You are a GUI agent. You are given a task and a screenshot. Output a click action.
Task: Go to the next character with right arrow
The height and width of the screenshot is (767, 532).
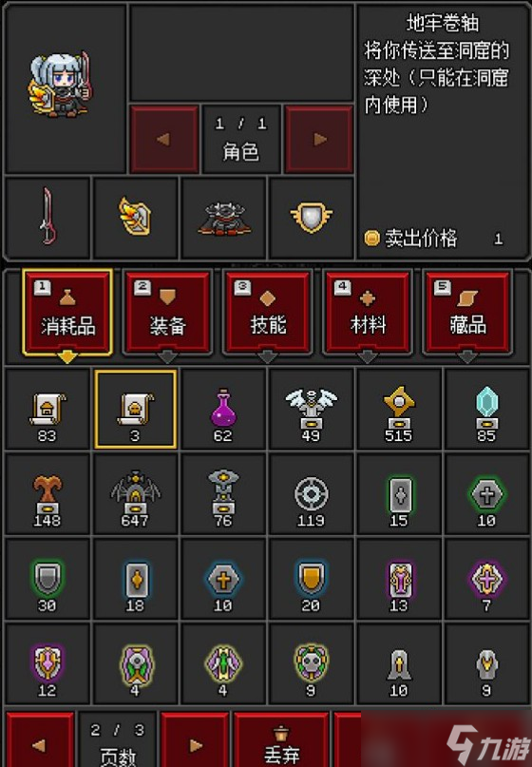(x=319, y=139)
